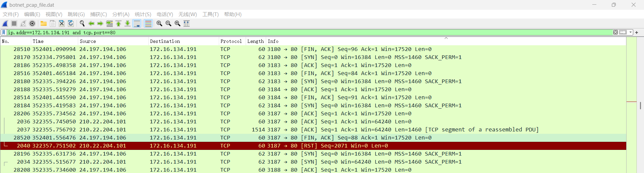
Task: Click the intelligent scrollbar minimap
Action: pyautogui.click(x=632, y=105)
